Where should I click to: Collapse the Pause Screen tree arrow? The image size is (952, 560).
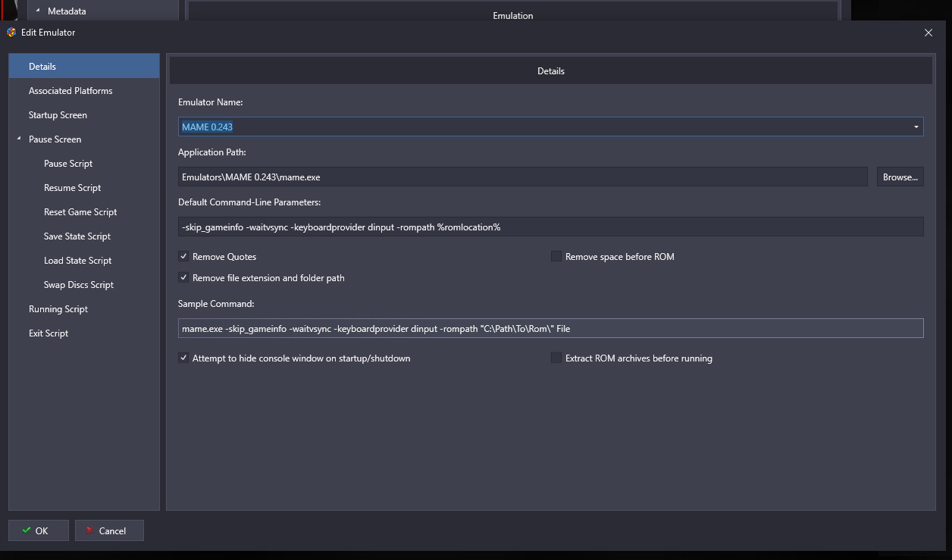pos(19,139)
